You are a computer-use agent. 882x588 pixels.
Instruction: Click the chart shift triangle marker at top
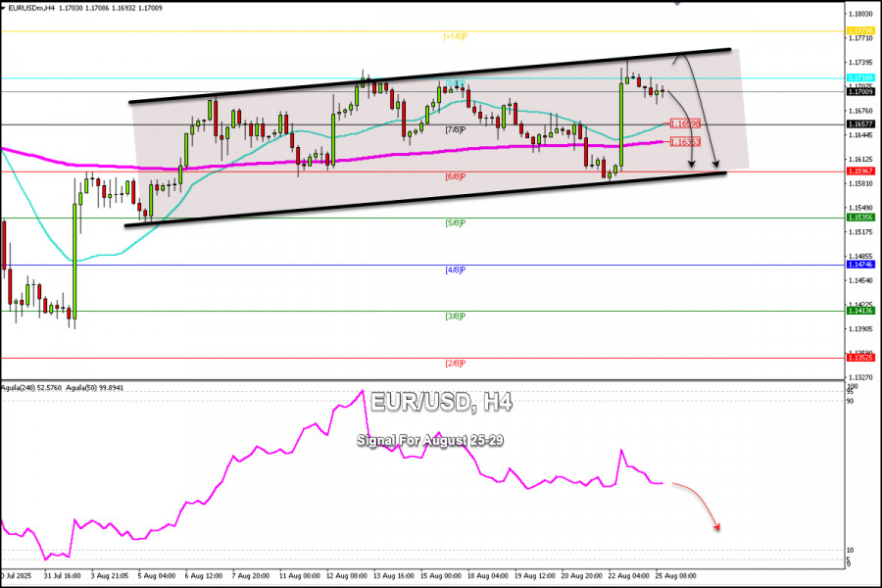coord(677,3)
